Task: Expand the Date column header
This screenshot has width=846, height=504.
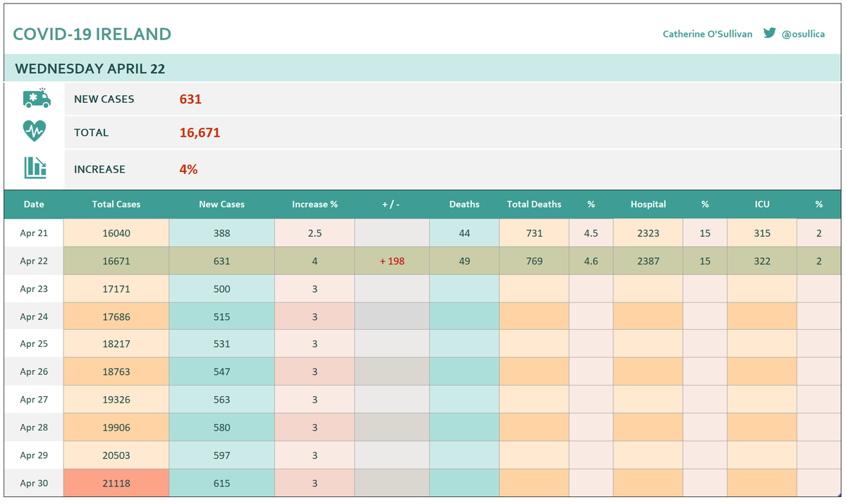Action: coord(34,204)
